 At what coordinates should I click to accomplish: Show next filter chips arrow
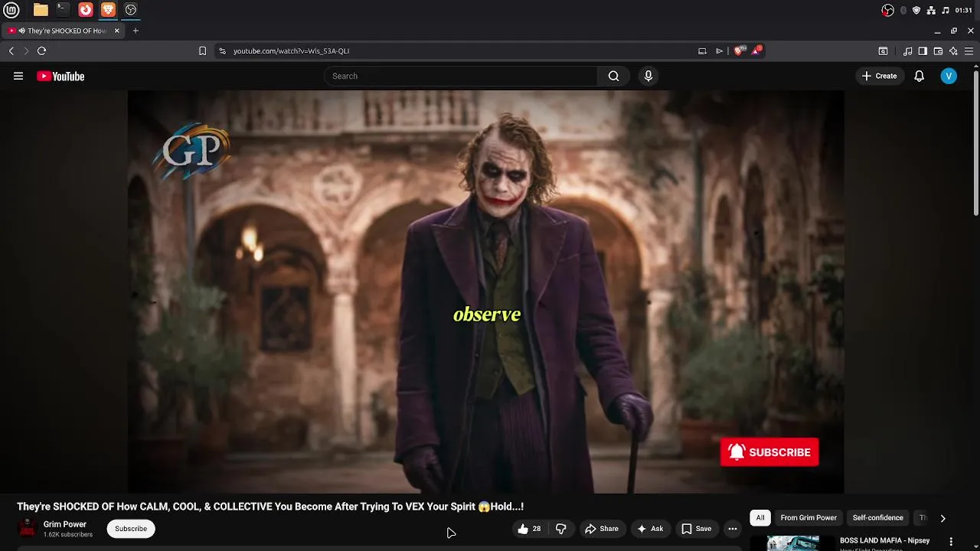tap(942, 518)
